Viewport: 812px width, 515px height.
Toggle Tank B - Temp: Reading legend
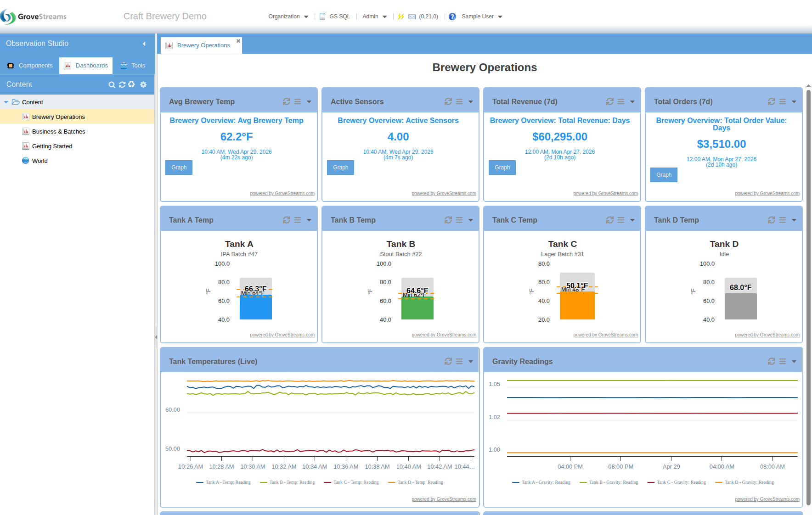287,482
